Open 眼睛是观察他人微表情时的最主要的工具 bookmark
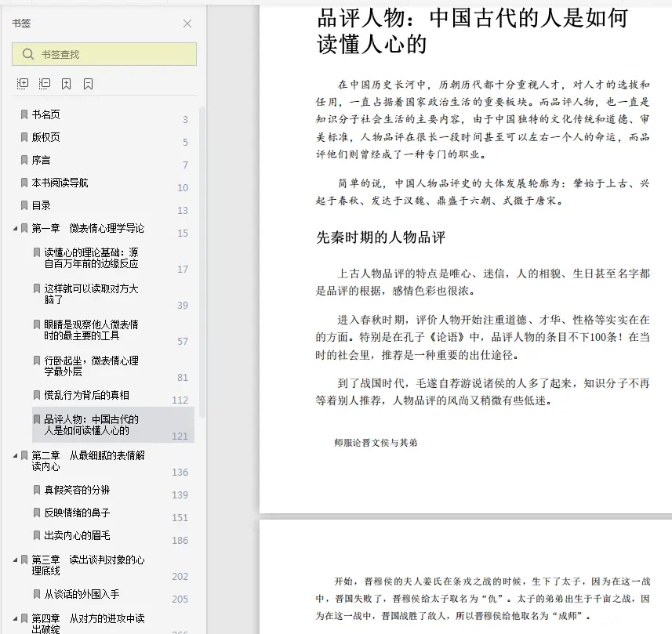 pyautogui.click(x=91, y=330)
